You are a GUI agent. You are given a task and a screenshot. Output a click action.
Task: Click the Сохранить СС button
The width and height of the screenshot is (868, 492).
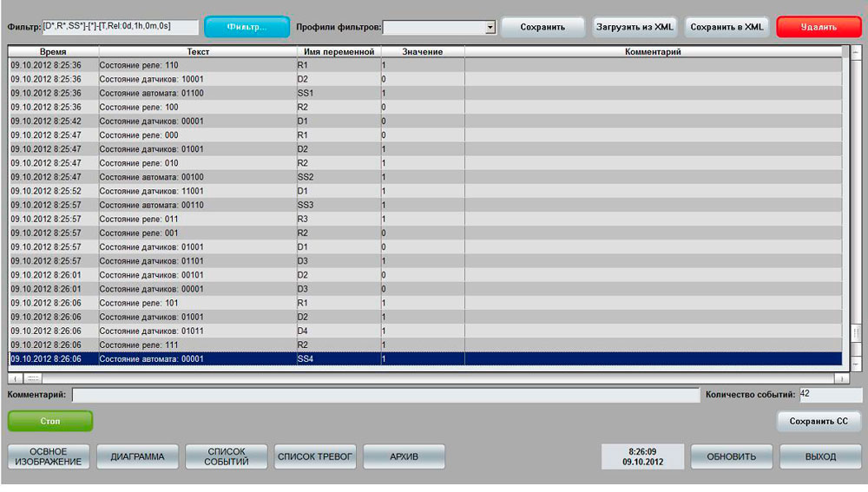819,422
